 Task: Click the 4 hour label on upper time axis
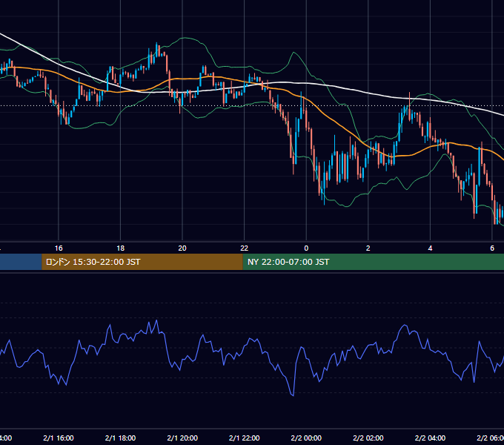coord(430,248)
